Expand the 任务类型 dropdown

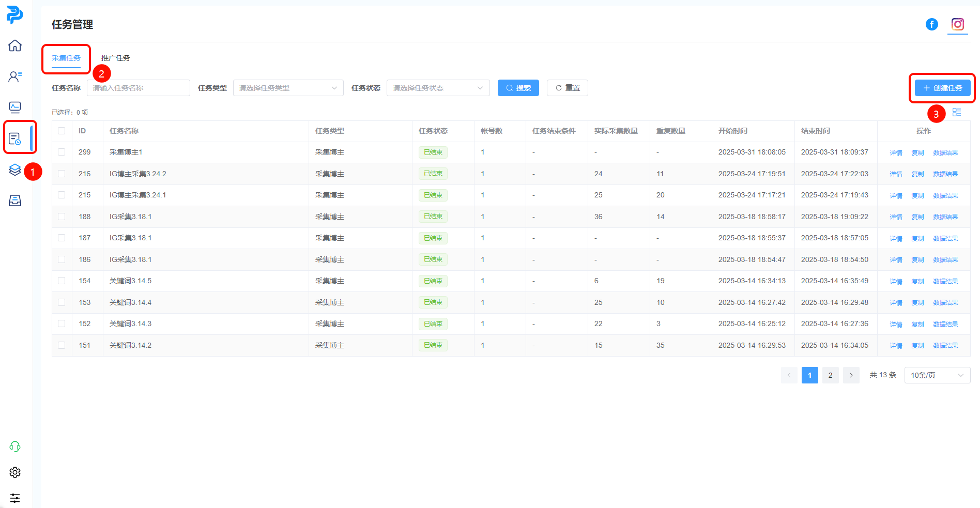pos(288,88)
